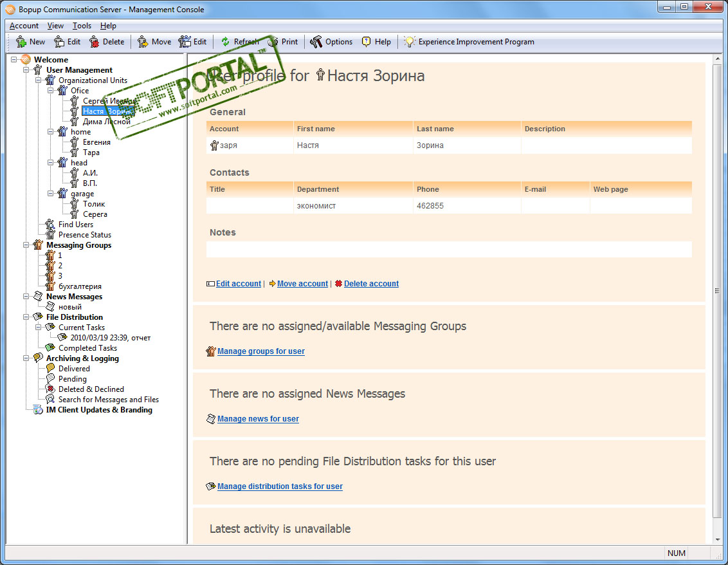
Task: Select user Серега in tree
Action: [x=95, y=214]
